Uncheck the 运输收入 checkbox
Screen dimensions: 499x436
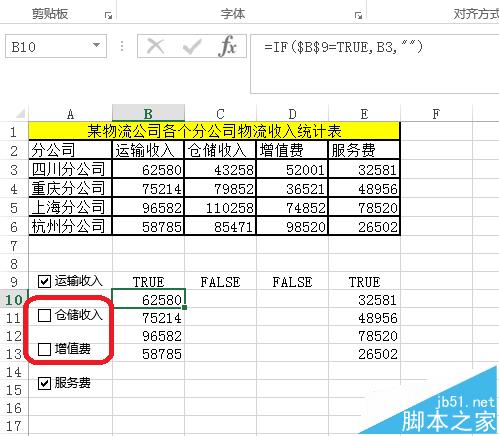point(44,281)
